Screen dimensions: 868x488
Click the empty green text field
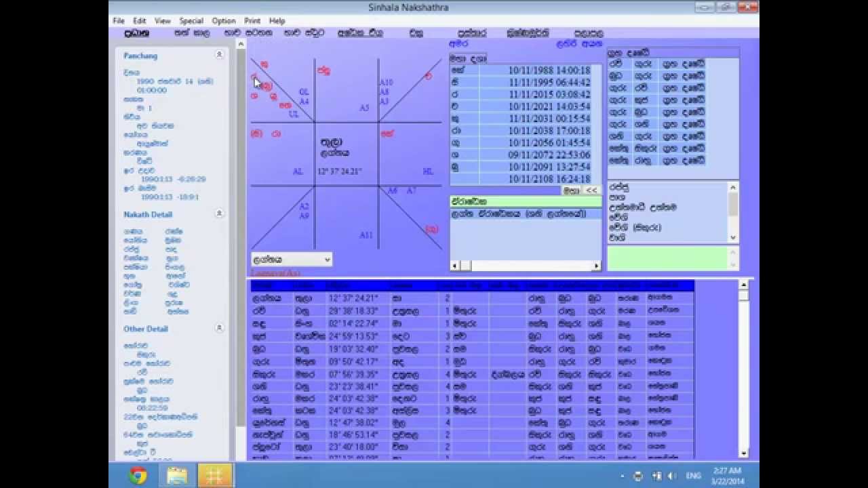[x=667, y=258]
